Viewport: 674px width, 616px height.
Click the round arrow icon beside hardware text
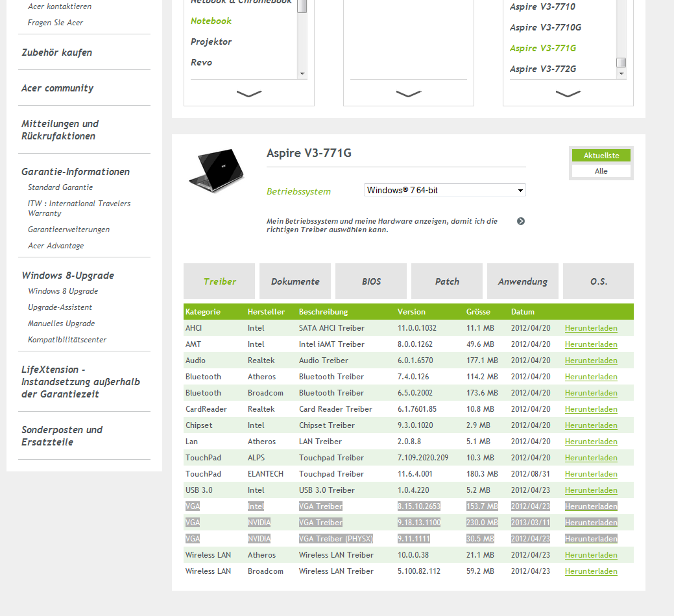click(x=520, y=221)
